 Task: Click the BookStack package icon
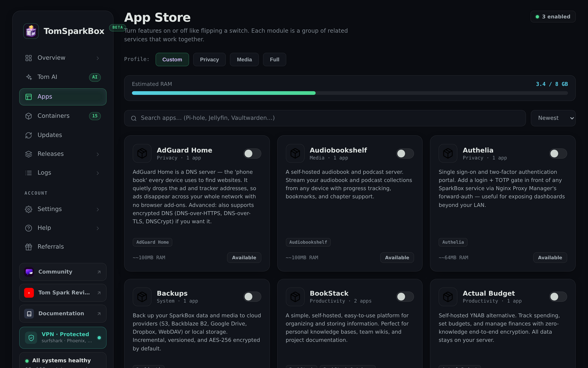[x=295, y=297]
